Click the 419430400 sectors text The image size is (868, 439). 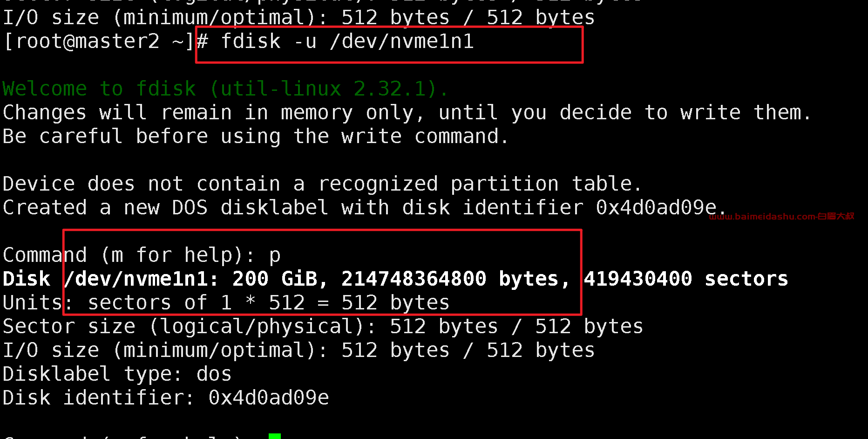tap(686, 279)
